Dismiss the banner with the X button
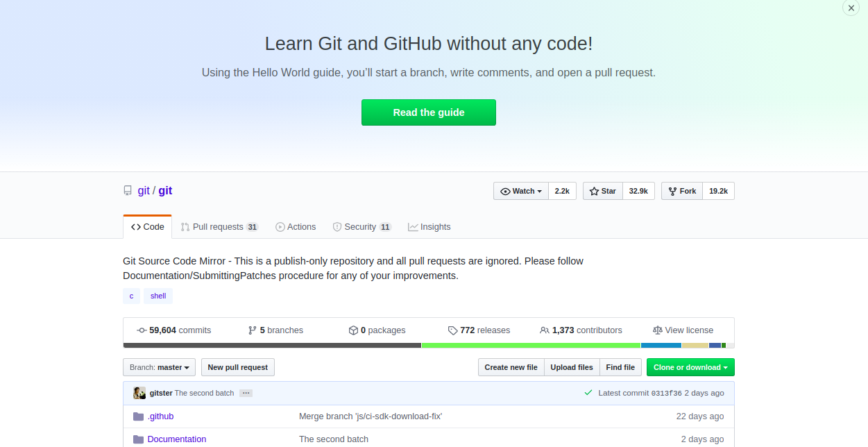The width and height of the screenshot is (868, 447). [851, 8]
